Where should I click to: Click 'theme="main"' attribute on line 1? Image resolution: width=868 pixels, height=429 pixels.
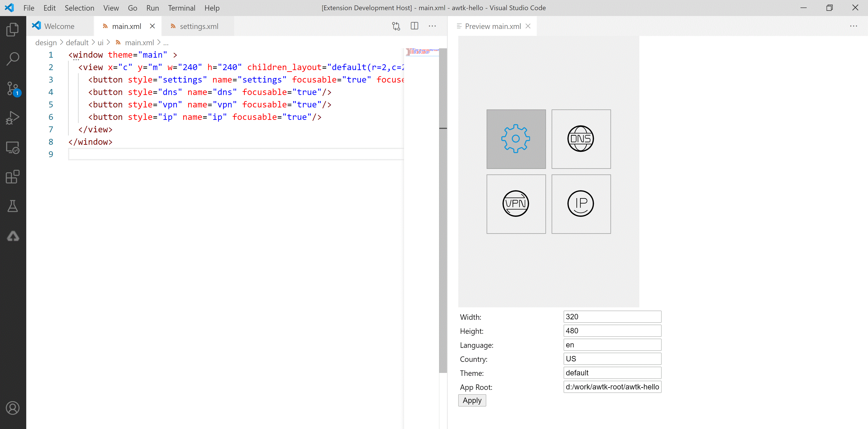(x=138, y=55)
